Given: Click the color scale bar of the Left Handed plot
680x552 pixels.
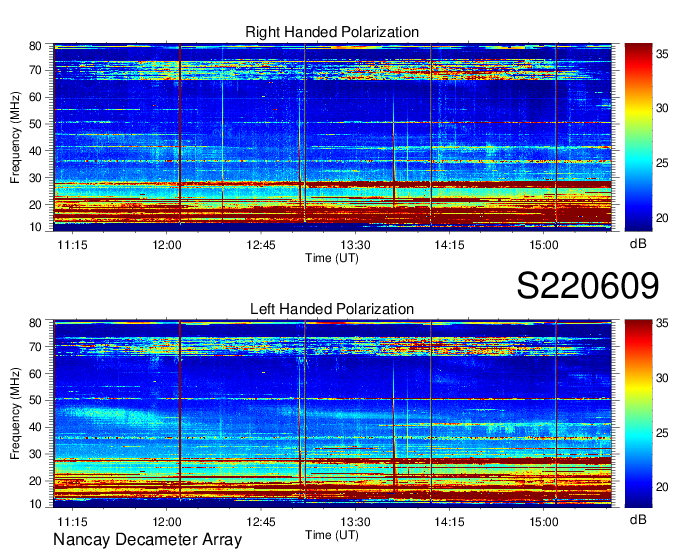Looking at the screenshot, I should (638, 413).
